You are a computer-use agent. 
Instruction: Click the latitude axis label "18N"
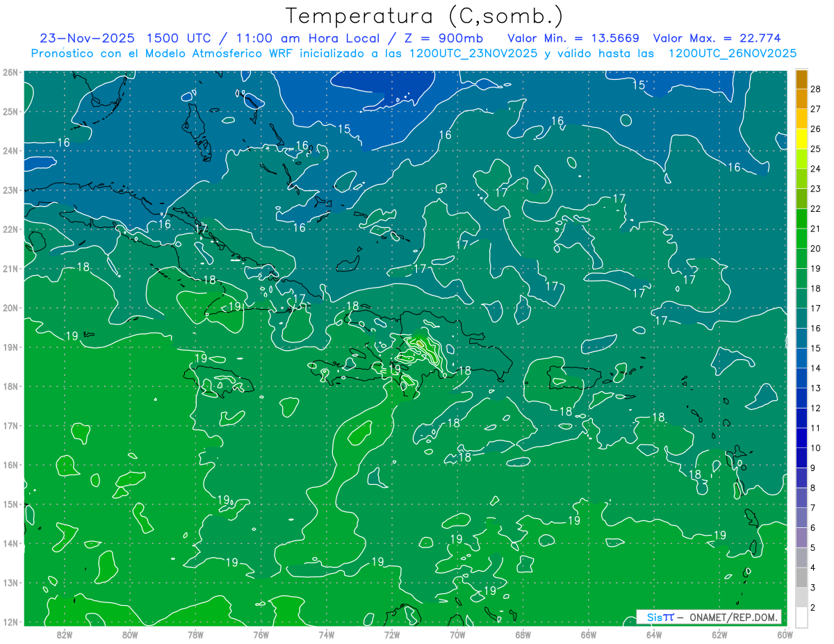pyautogui.click(x=10, y=386)
